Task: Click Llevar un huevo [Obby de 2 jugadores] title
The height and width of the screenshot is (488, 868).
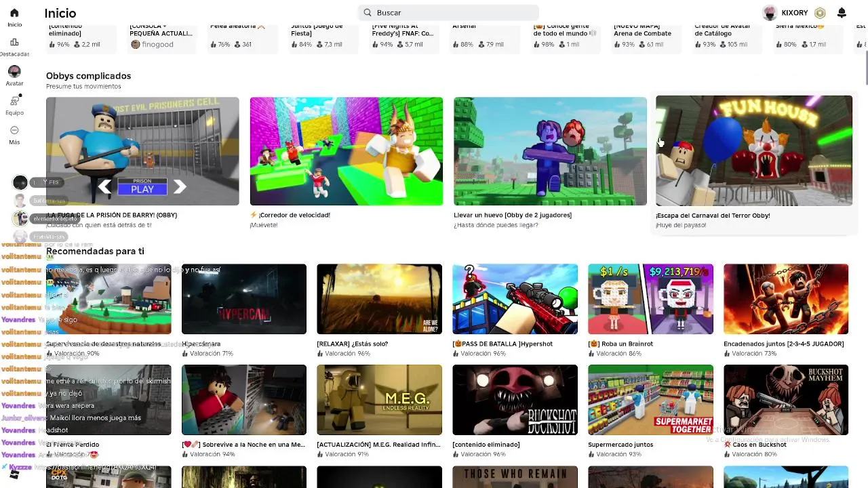Action: [513, 215]
